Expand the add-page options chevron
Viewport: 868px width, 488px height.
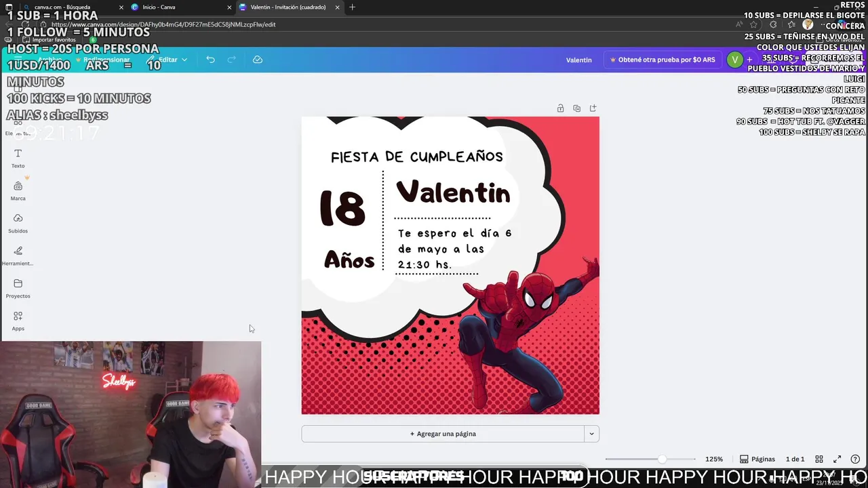592,434
